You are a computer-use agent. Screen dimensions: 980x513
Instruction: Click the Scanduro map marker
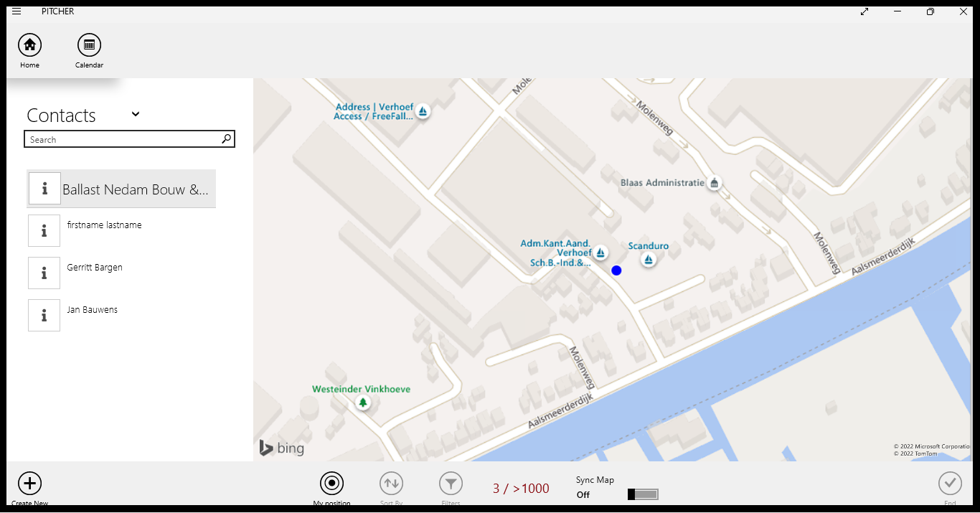[x=649, y=260]
